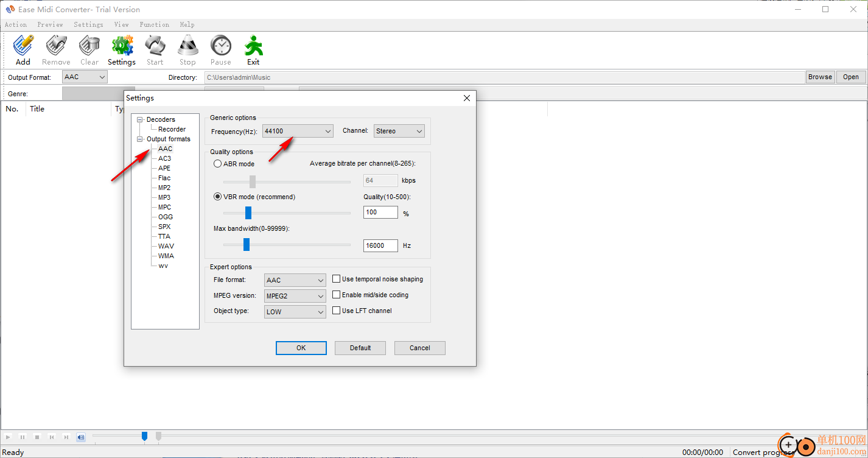The height and width of the screenshot is (458, 868).
Task: Click the Add files toolbar icon
Action: (x=23, y=50)
